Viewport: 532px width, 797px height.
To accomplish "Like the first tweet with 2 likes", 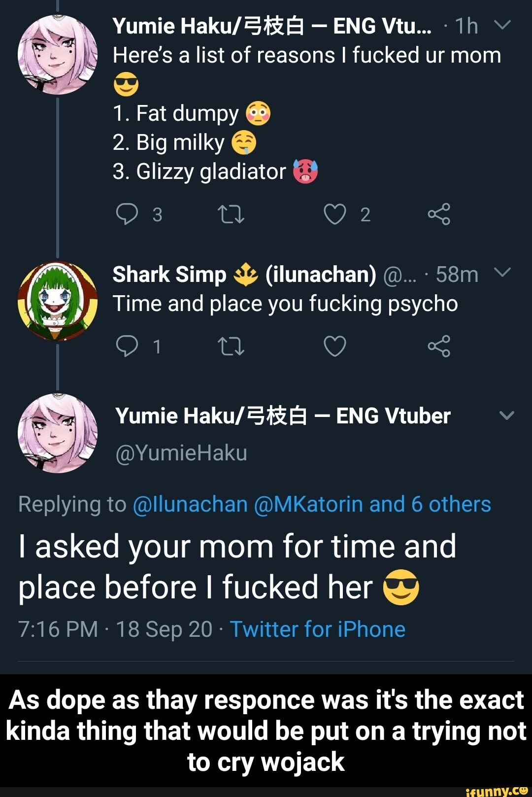I will tap(335, 214).
